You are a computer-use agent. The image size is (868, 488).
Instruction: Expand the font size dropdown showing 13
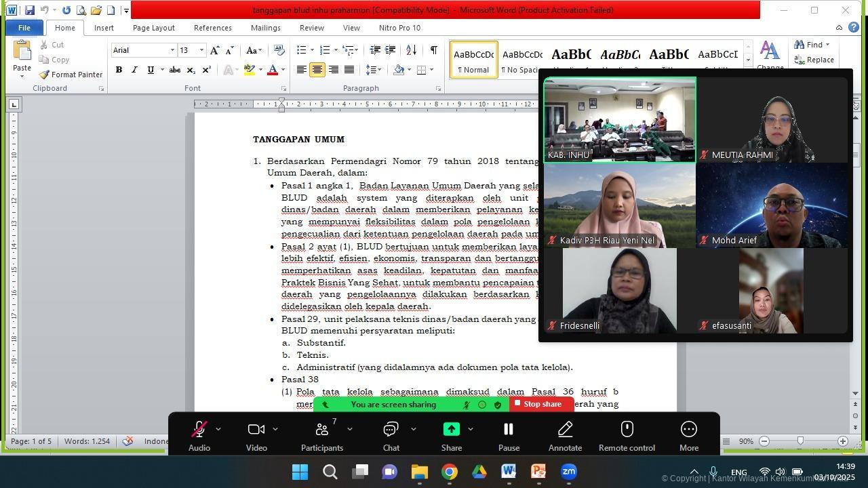(201, 50)
